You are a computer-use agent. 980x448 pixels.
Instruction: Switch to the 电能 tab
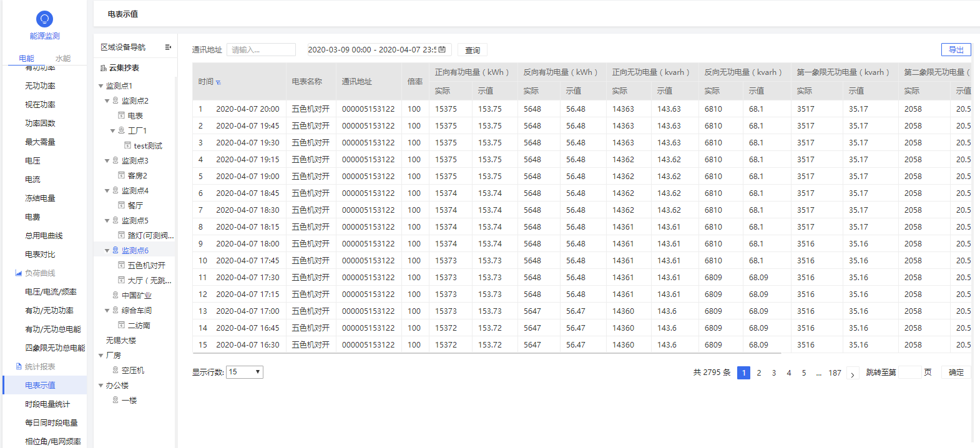pyautogui.click(x=27, y=59)
